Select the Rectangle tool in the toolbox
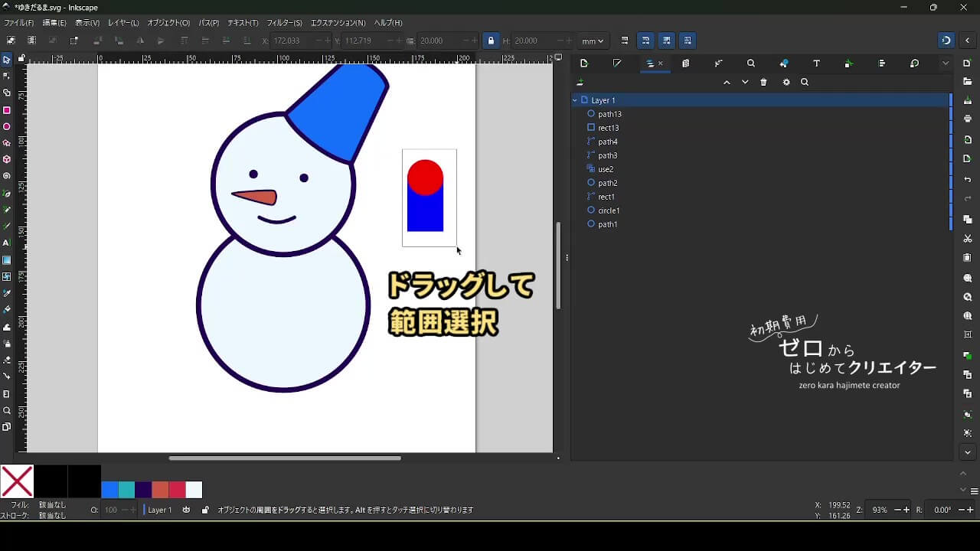The height and width of the screenshot is (551, 980). tap(7, 110)
